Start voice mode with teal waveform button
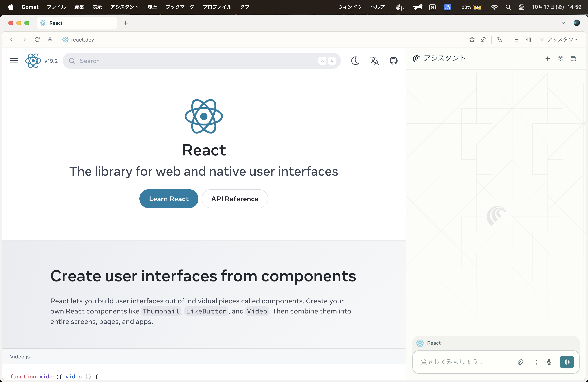588x382 pixels. coord(567,362)
